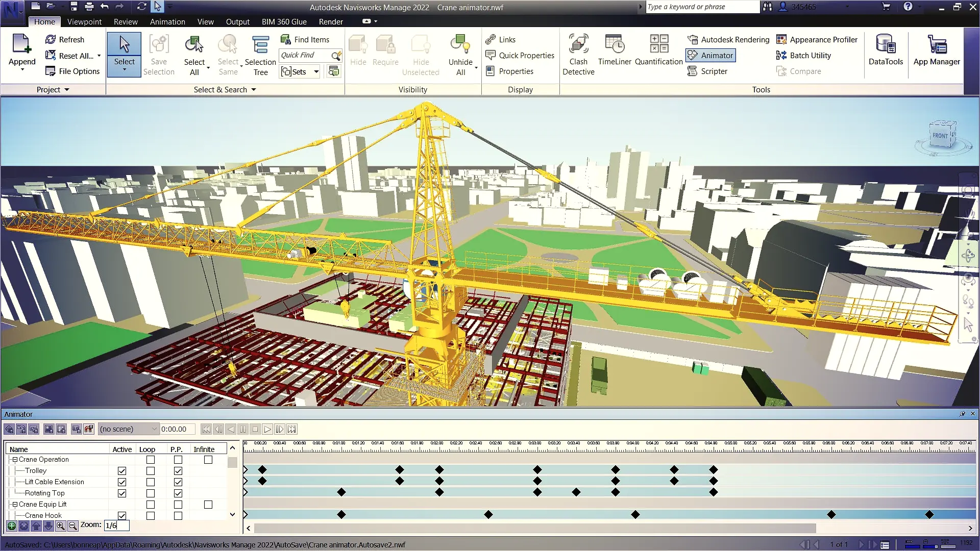
Task: Toggle Quick Properties
Action: point(520,55)
